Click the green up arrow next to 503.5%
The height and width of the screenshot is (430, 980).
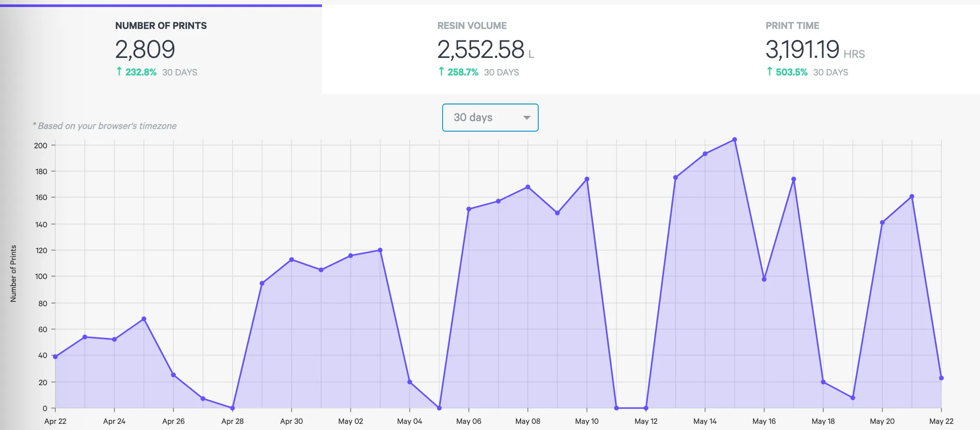click(x=769, y=72)
